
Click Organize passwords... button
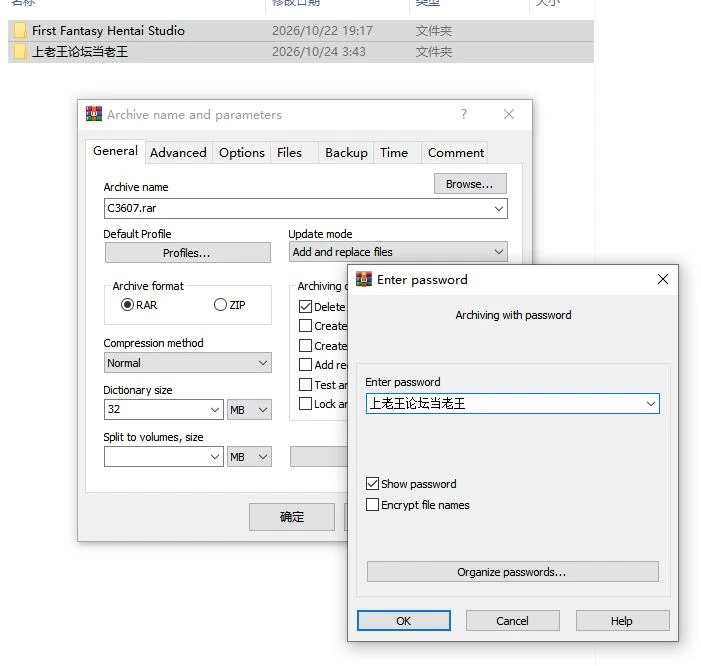pos(512,572)
